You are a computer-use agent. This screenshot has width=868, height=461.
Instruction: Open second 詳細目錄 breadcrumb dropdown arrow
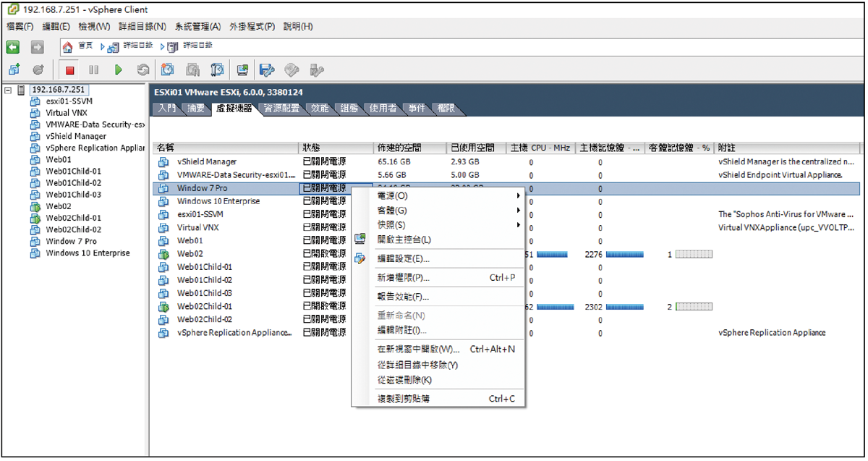(163, 47)
